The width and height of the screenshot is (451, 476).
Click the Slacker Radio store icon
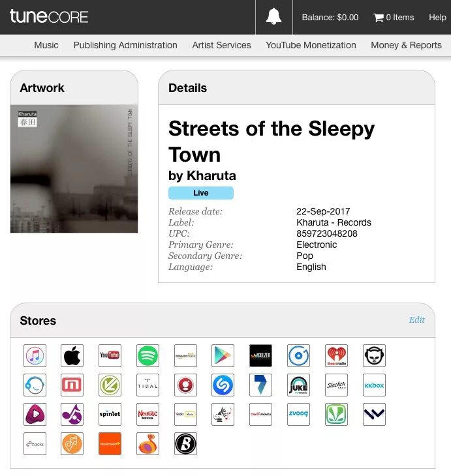[x=336, y=385]
